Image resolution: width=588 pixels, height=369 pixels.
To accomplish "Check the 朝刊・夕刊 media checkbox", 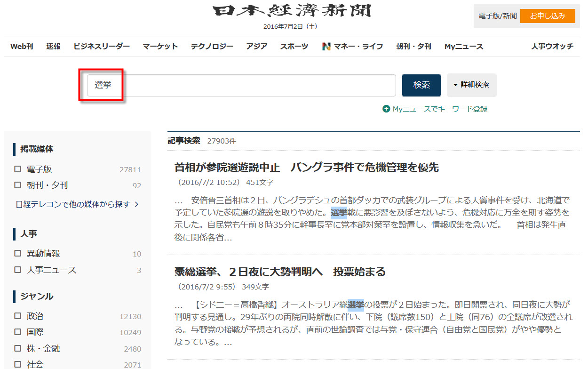I will [18, 185].
